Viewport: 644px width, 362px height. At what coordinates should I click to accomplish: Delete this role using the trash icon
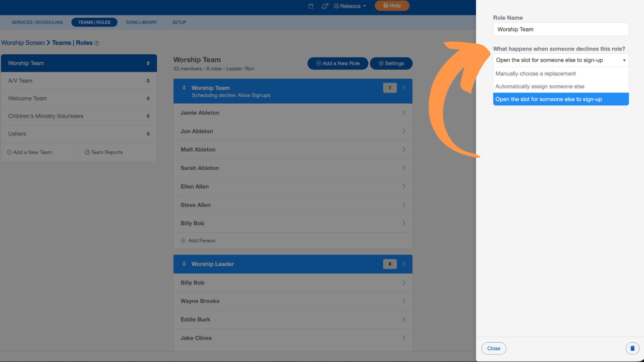point(632,348)
